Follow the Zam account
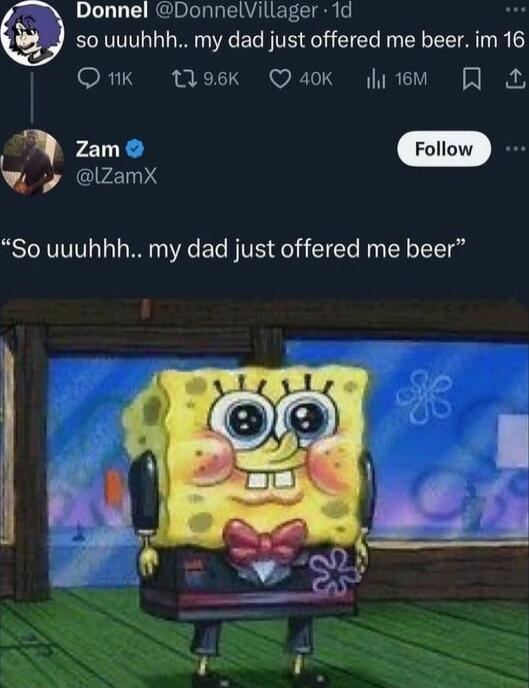Viewport: 529px width, 688px height. pos(443,149)
